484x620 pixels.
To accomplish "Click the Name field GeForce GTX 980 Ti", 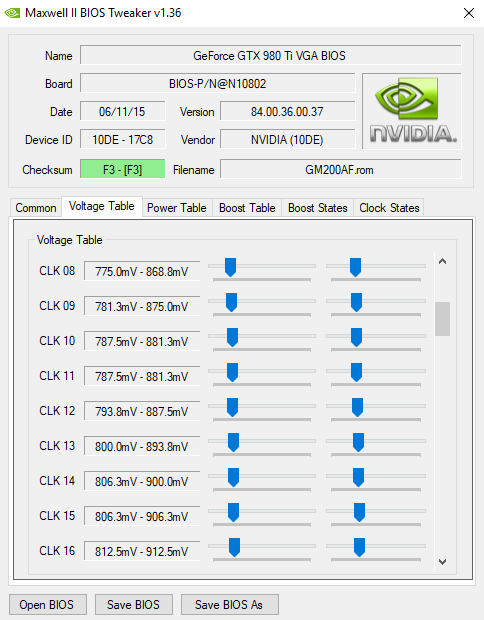I will (x=270, y=55).
